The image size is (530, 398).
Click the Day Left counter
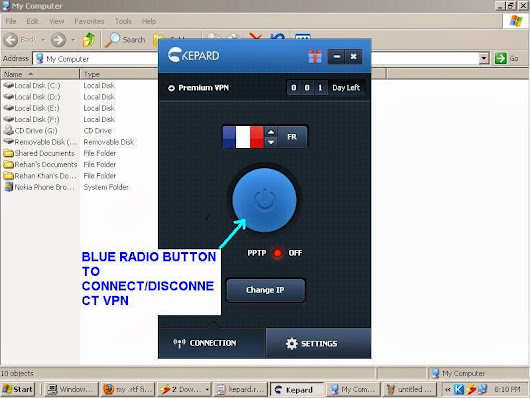click(x=326, y=88)
